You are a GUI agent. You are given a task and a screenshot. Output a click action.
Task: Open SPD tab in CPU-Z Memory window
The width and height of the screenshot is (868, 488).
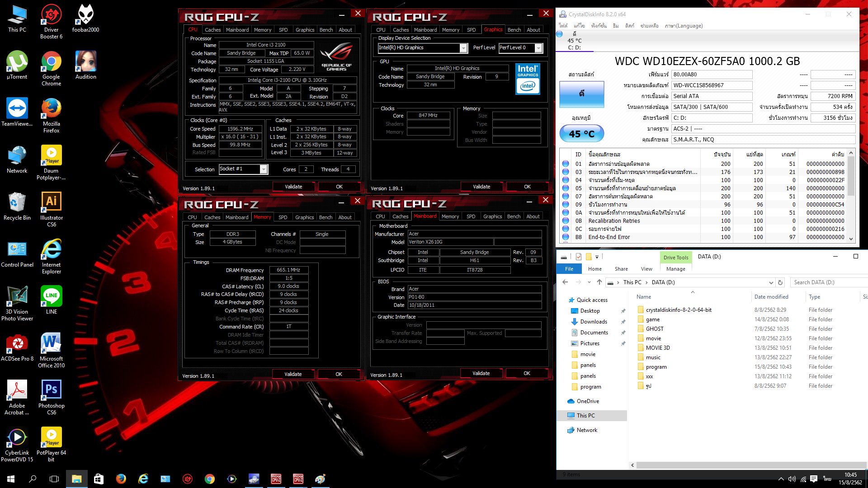pyautogui.click(x=283, y=217)
